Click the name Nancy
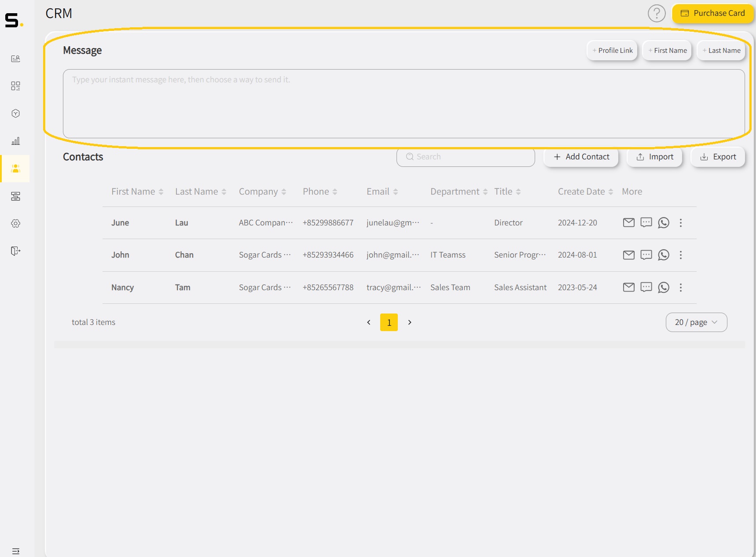The width and height of the screenshot is (756, 557). [122, 288]
